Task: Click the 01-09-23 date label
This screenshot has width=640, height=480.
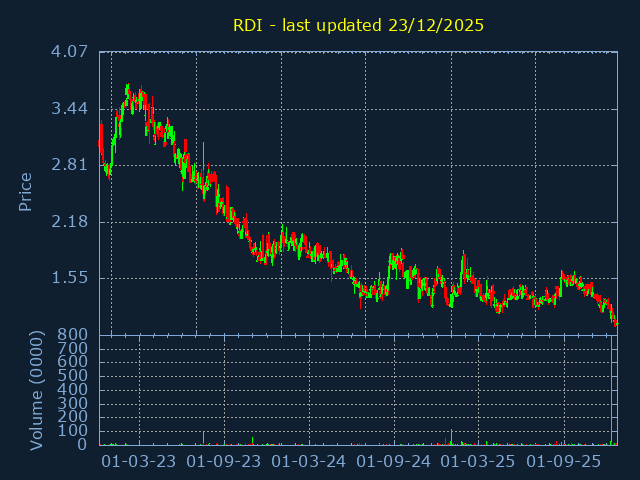Action: (x=224, y=462)
